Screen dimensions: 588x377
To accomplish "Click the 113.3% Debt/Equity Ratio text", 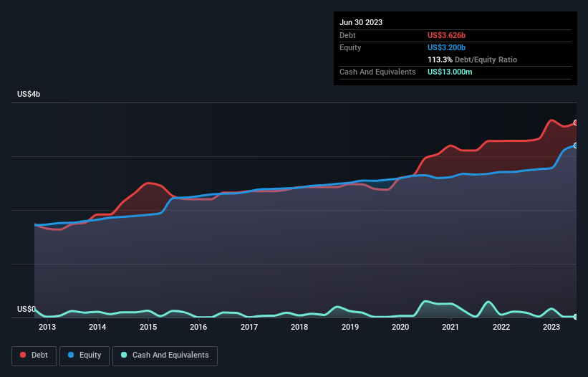I will [x=472, y=59].
